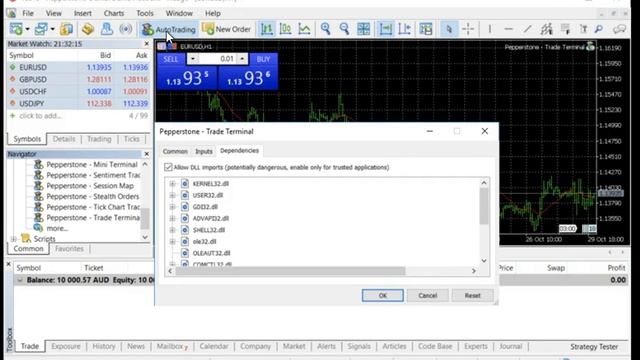Click OK in the dialog
Image resolution: width=640 pixels, height=360 pixels.
click(x=382, y=296)
